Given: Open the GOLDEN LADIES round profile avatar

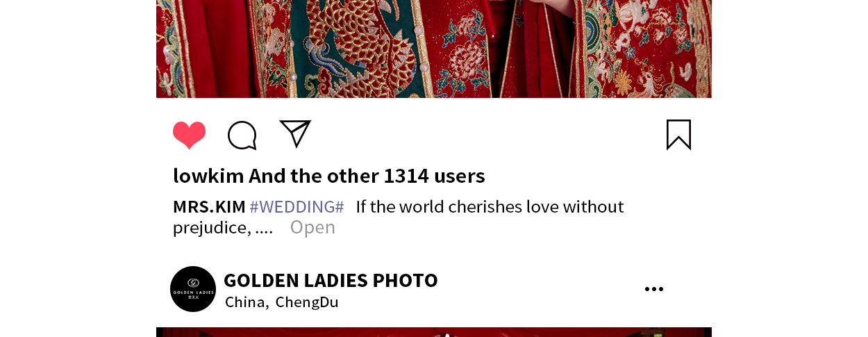Looking at the screenshot, I should coord(193,289).
